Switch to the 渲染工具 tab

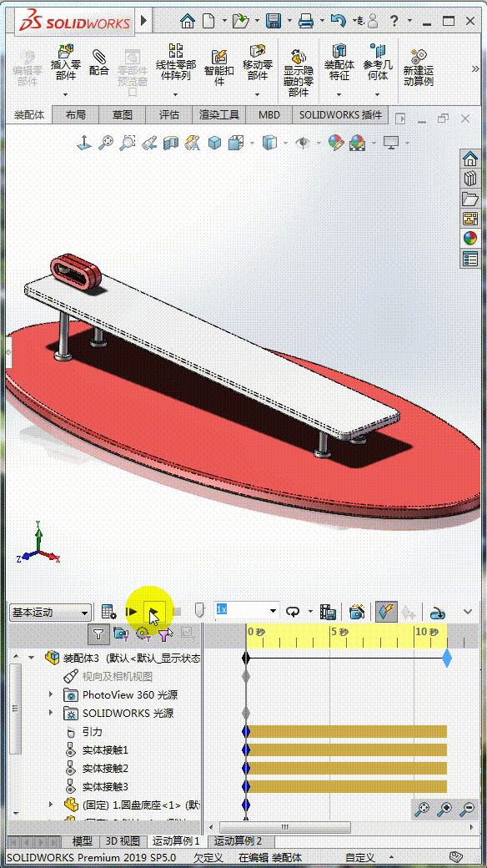tap(219, 115)
